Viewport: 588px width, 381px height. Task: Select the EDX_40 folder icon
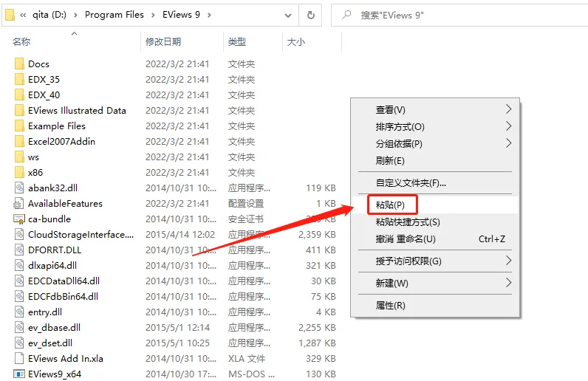(x=19, y=95)
